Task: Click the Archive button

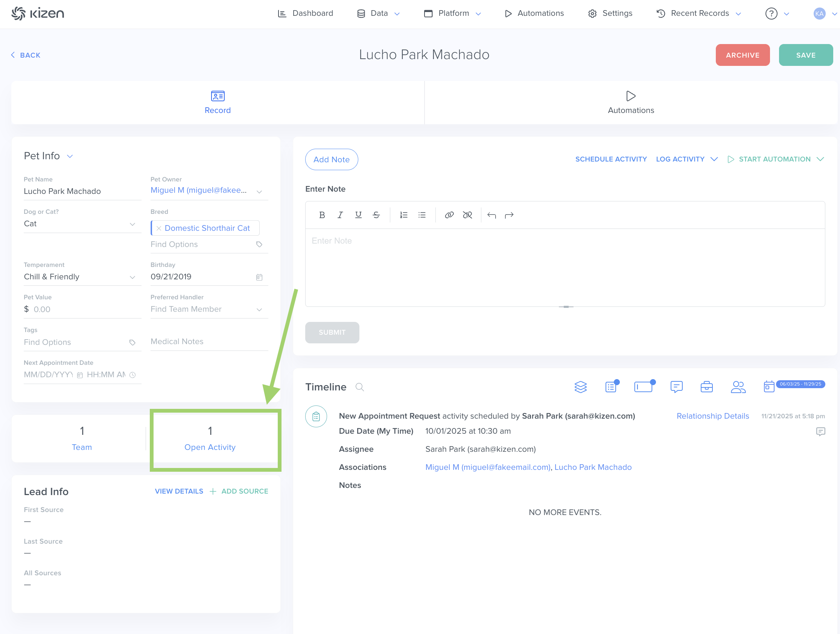Action: pyautogui.click(x=743, y=55)
